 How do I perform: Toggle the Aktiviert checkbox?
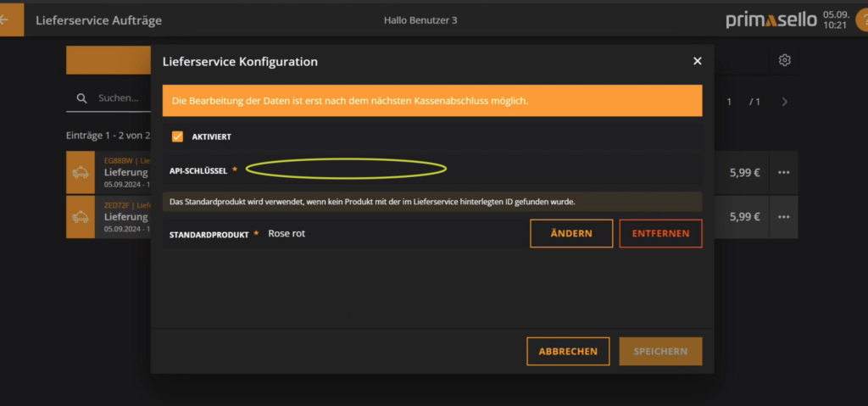[177, 136]
